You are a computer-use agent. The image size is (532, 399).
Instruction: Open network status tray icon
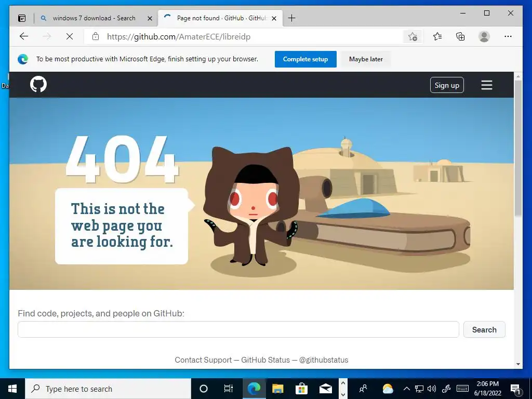pyautogui.click(x=419, y=389)
